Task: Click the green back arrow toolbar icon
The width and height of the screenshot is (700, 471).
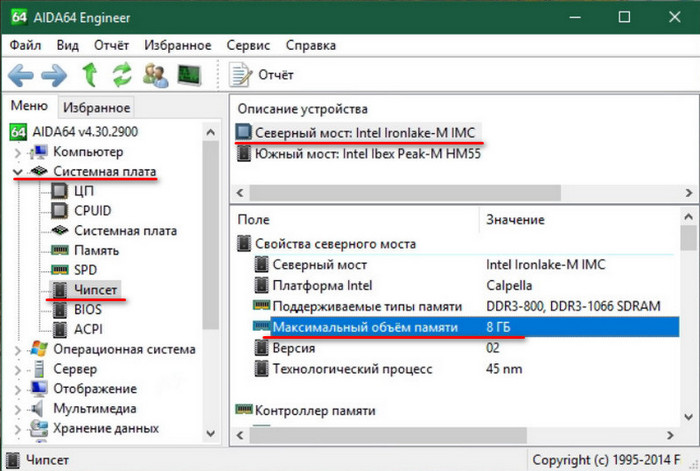Action: tap(21, 75)
